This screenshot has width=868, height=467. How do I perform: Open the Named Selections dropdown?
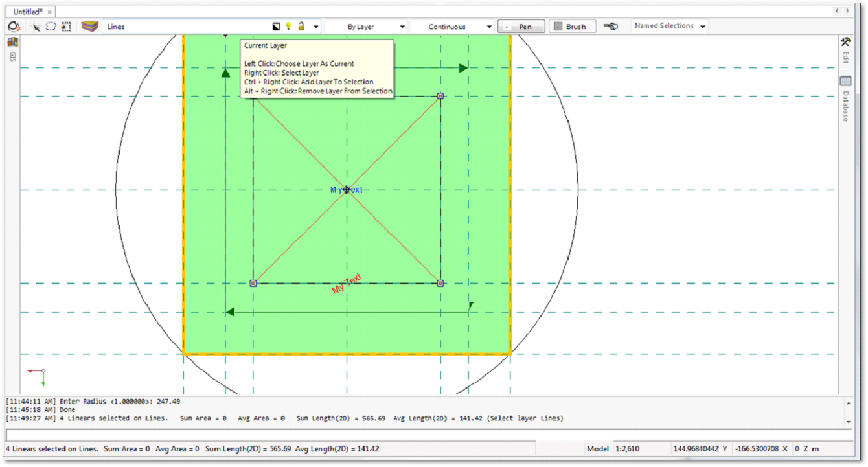pos(669,26)
